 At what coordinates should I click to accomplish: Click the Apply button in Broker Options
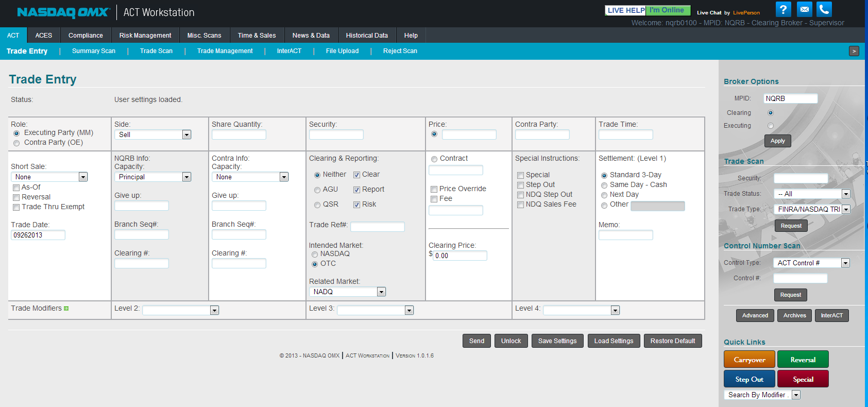point(778,141)
